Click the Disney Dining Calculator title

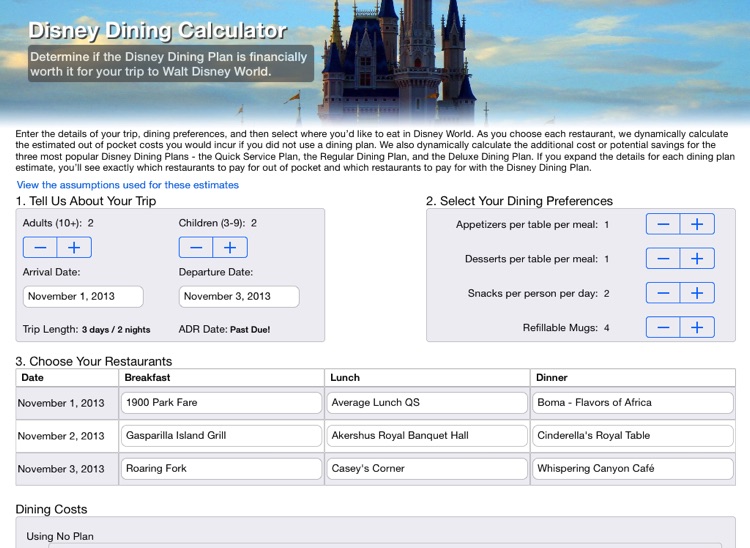pyautogui.click(x=157, y=31)
